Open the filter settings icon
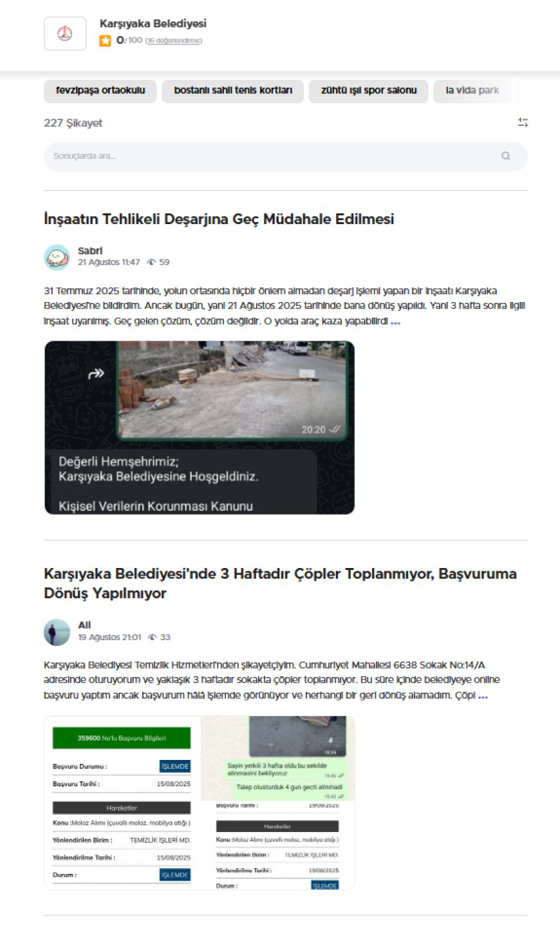 point(523,122)
